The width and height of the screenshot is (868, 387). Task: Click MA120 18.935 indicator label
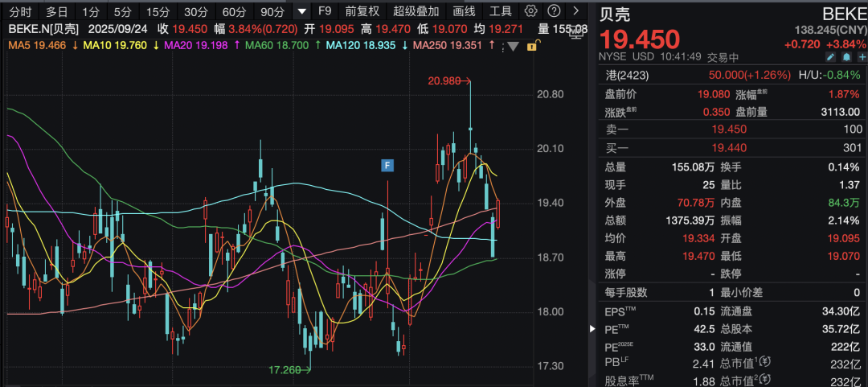point(361,46)
